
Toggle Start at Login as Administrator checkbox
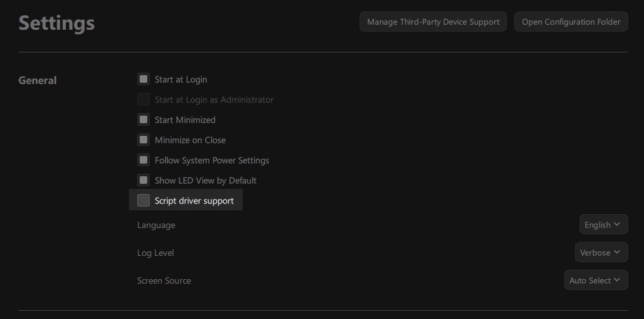[143, 99]
